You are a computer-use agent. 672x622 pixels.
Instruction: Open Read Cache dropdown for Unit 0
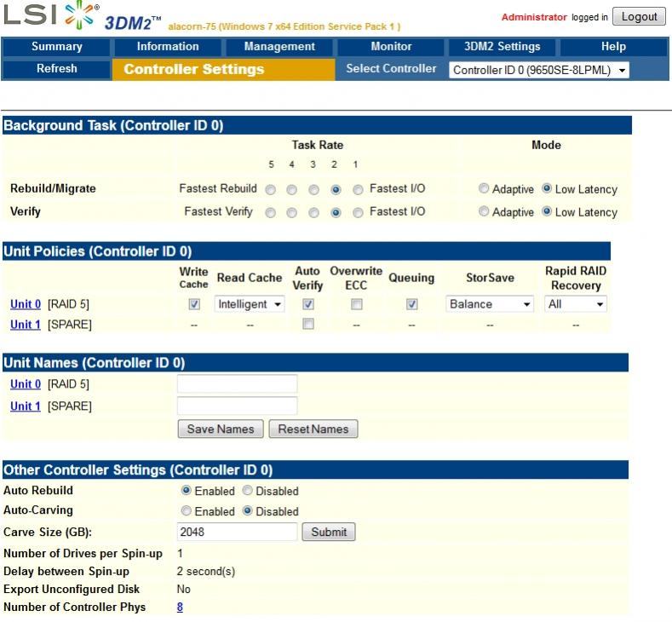250,304
